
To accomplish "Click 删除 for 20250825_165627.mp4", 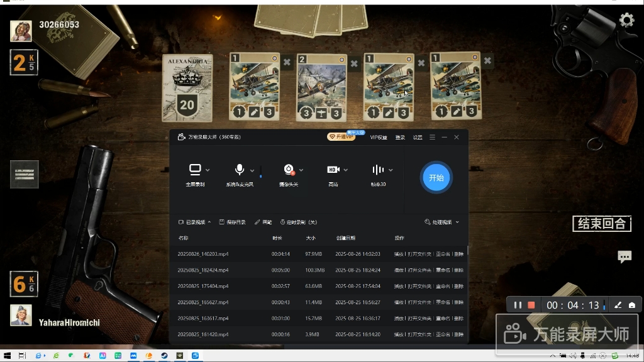I will pyautogui.click(x=458, y=302).
